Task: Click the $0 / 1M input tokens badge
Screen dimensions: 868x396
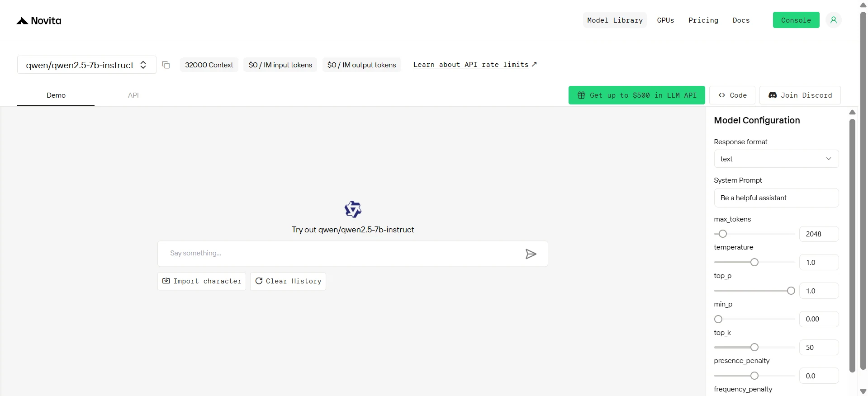Action: (x=280, y=65)
